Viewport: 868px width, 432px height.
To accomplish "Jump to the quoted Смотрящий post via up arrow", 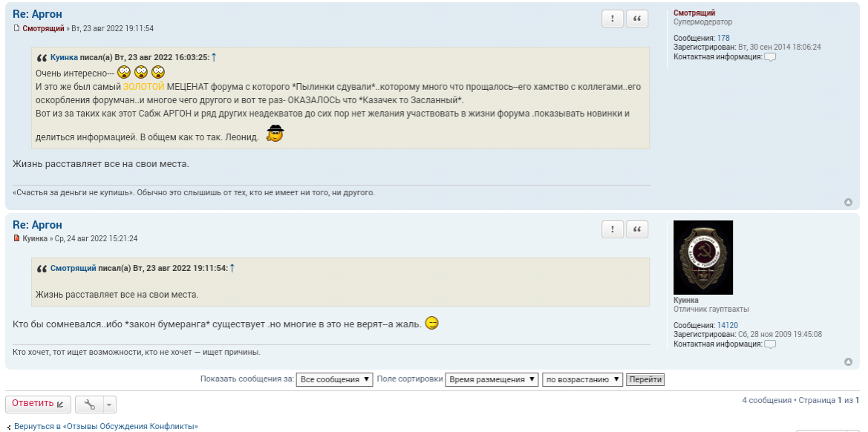I will click(232, 268).
